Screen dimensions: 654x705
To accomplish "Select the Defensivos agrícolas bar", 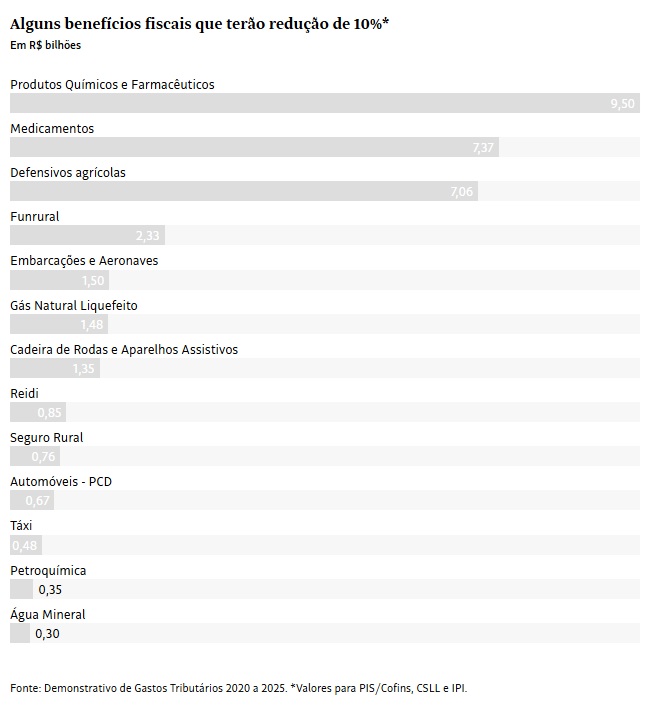I will coord(244,191).
